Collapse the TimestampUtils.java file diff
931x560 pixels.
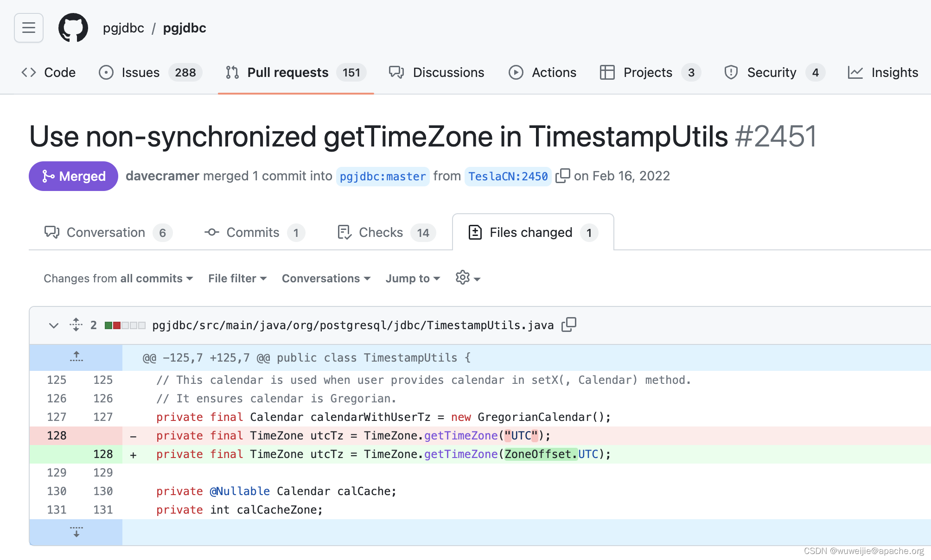tap(54, 325)
